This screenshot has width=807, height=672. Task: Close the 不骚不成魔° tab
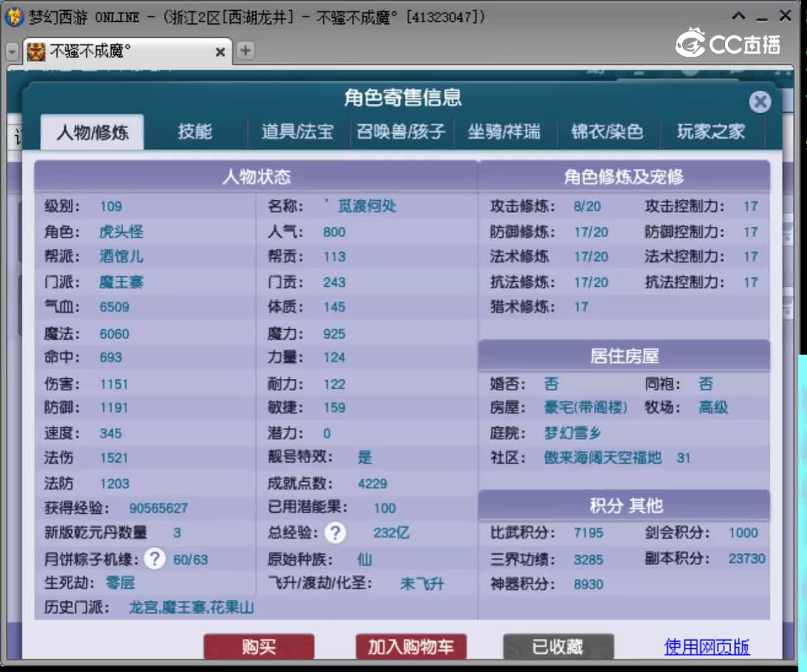tap(220, 52)
